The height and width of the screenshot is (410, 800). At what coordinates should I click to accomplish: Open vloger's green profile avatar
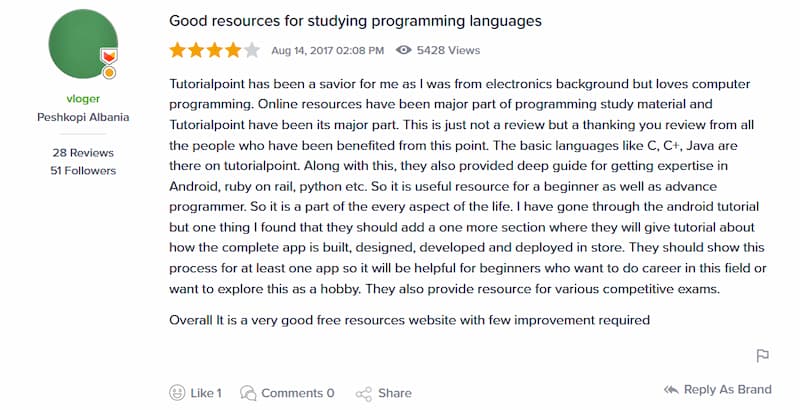(x=83, y=44)
